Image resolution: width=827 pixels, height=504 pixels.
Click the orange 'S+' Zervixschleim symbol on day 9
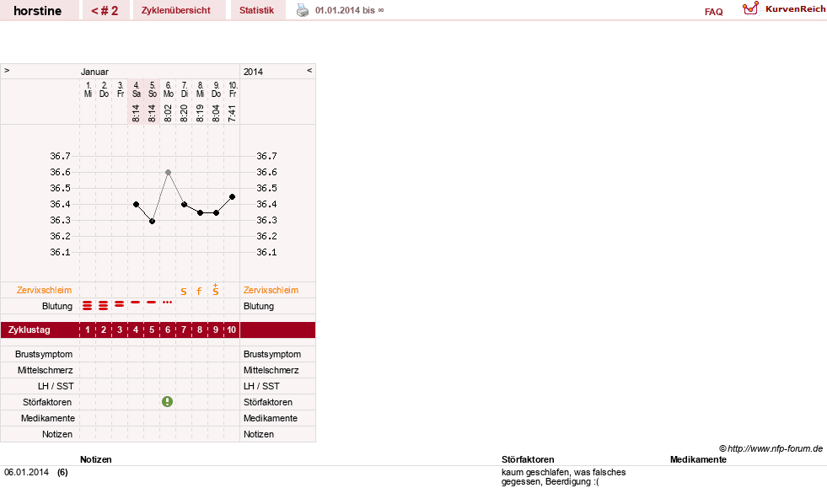coord(216,289)
